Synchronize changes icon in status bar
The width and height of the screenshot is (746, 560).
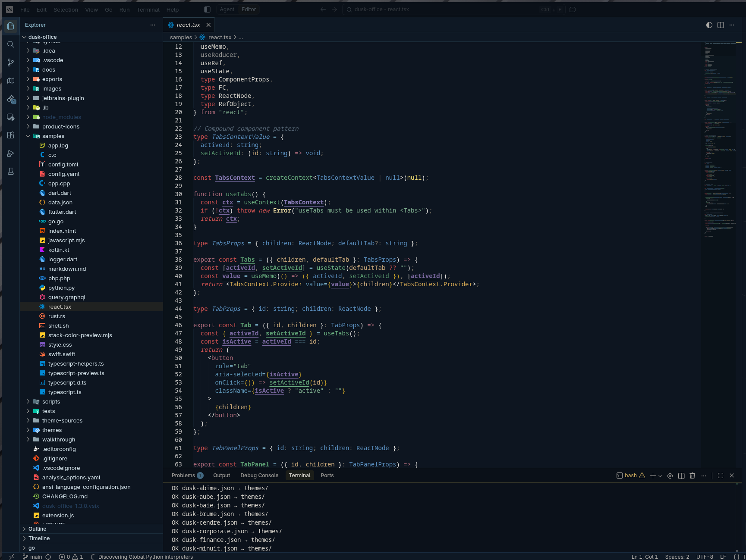pyautogui.click(x=48, y=557)
